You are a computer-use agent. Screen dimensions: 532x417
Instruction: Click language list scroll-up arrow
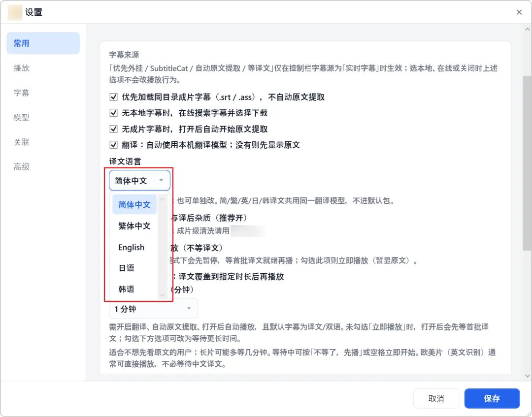coord(163,199)
